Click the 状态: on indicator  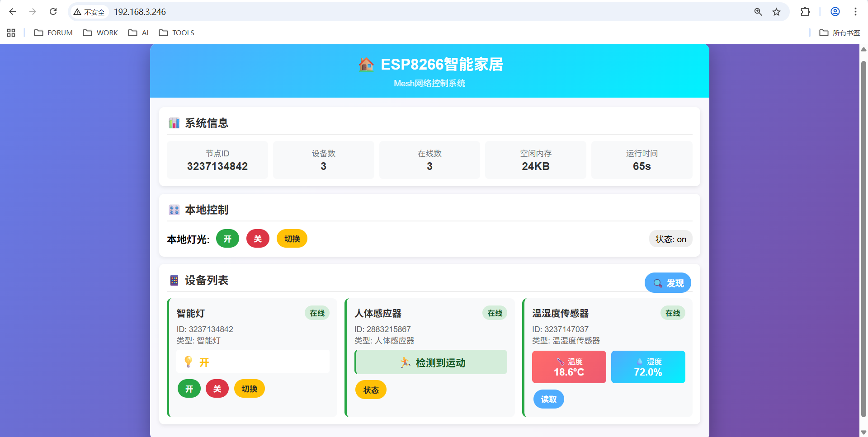click(x=671, y=239)
